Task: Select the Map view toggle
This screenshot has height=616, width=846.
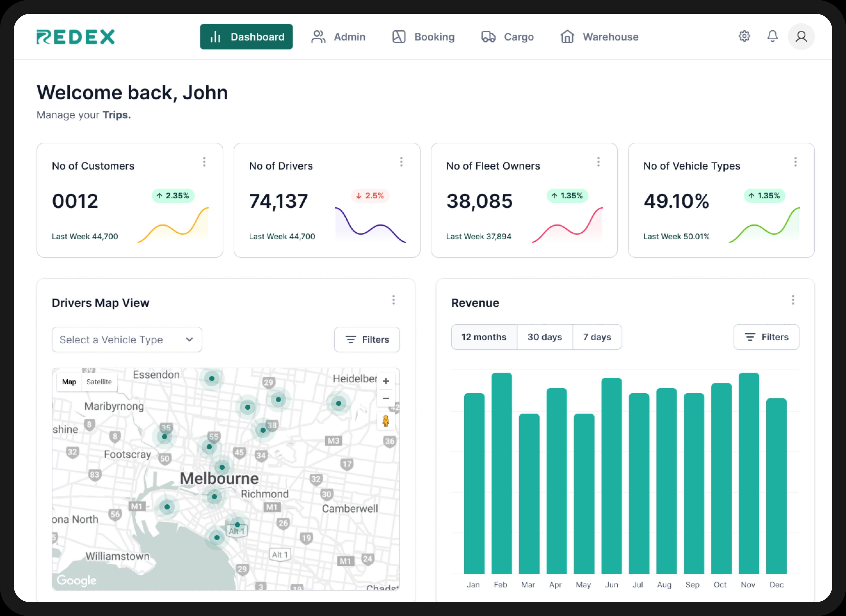Action: tap(69, 382)
